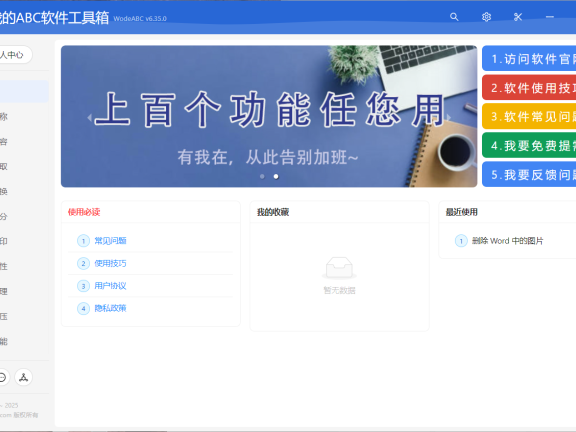576x432 pixels.
Task: Open the 使用技巧 link
Action: [110, 263]
